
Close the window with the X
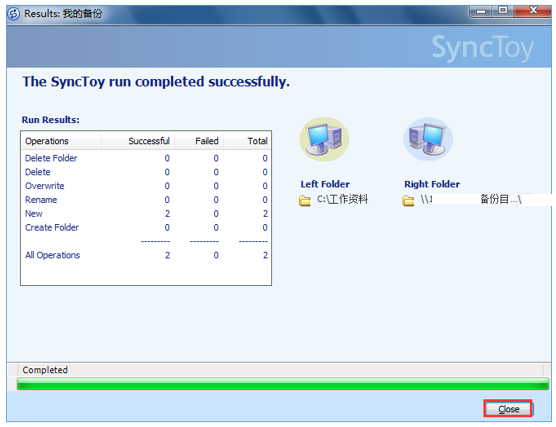[x=533, y=11]
